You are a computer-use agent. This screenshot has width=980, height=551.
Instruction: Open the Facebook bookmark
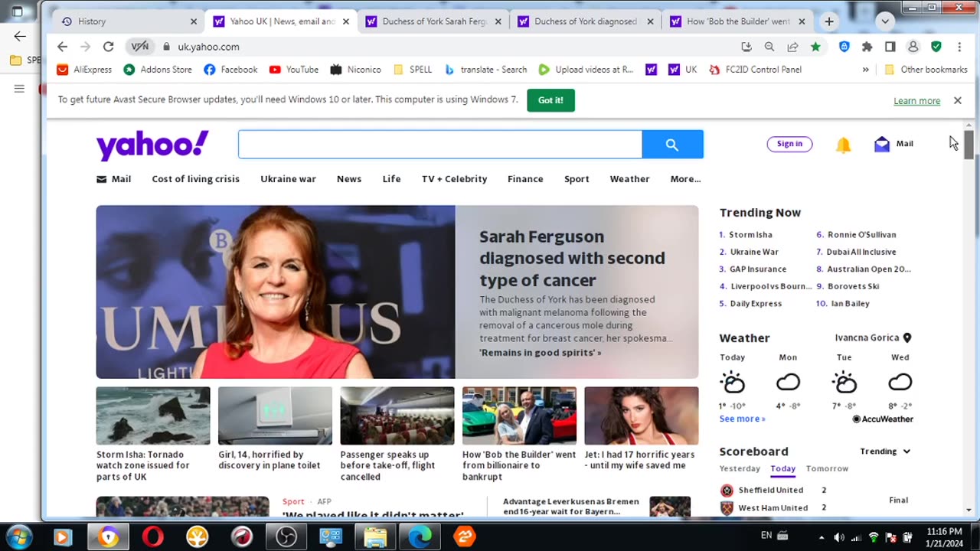point(230,70)
